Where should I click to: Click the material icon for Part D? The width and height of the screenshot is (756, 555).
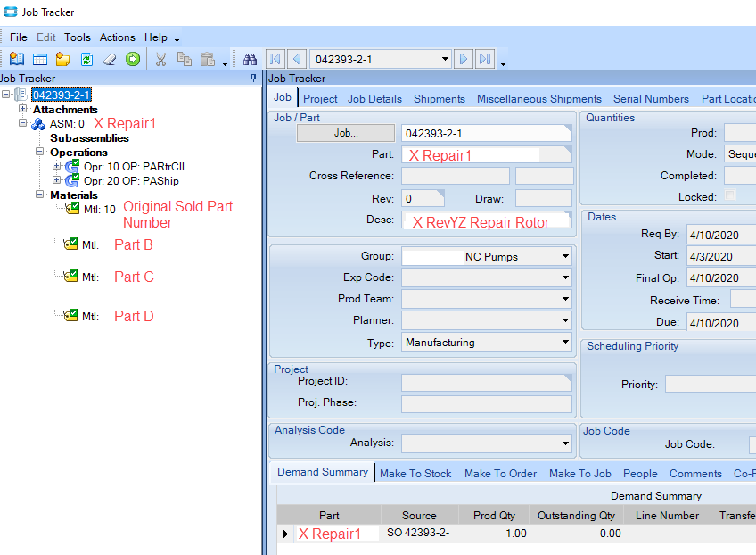[70, 316]
